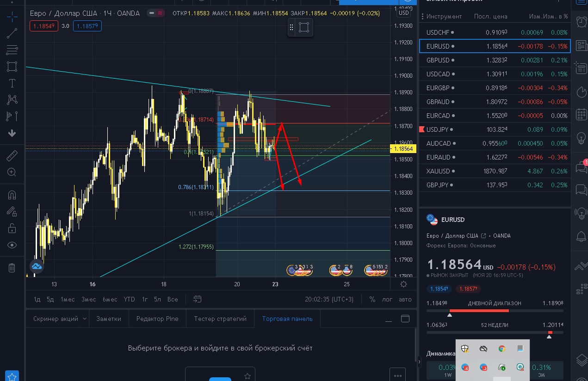The width and height of the screenshot is (588, 381).
Task: Remove drawings with the trash icon
Action: click(12, 268)
